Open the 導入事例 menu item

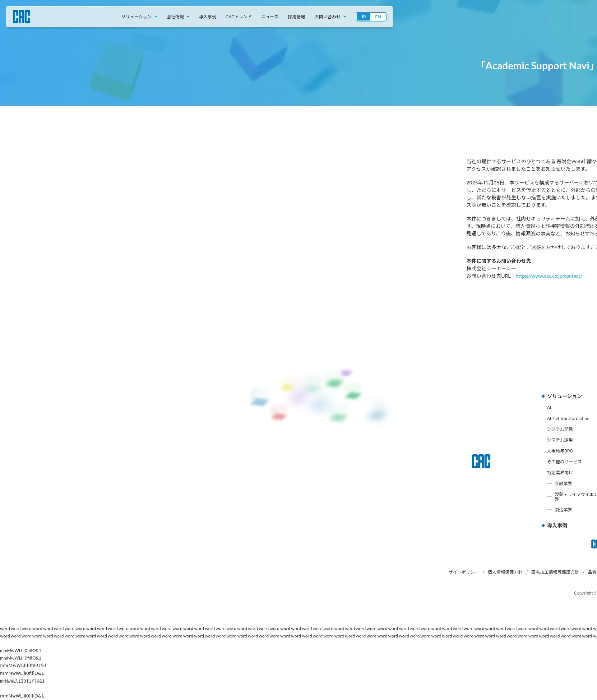207,16
